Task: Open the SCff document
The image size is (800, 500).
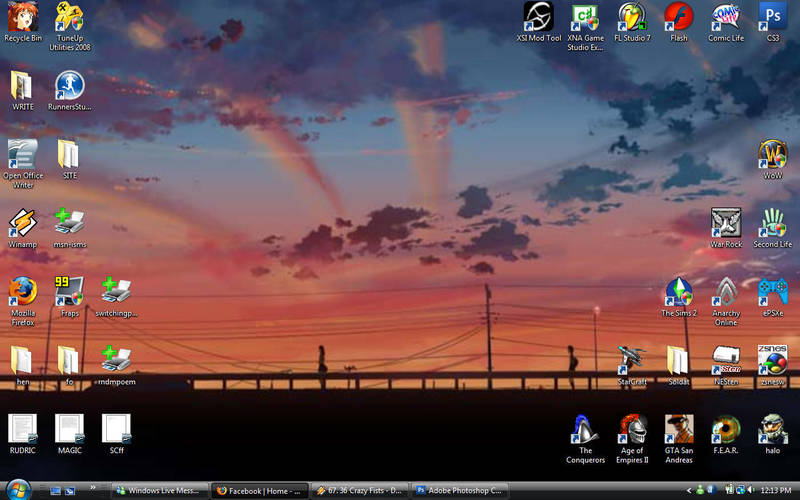Action: pyautogui.click(x=116, y=434)
